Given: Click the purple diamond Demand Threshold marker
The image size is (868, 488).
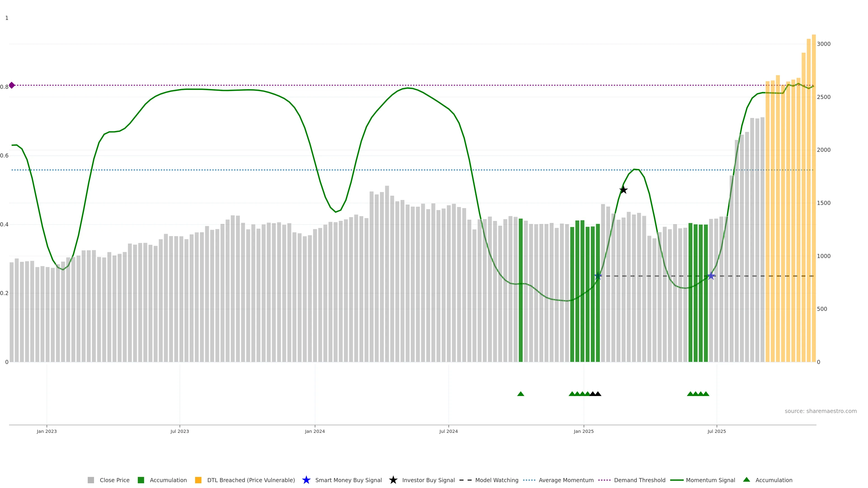Looking at the screenshot, I should click(12, 85).
